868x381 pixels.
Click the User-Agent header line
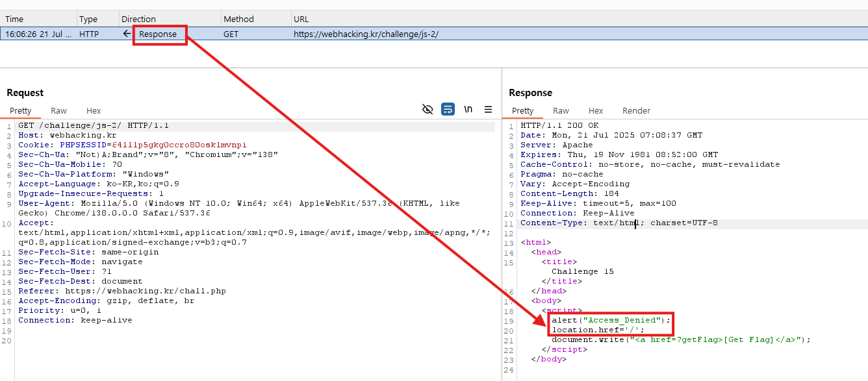[239, 208]
